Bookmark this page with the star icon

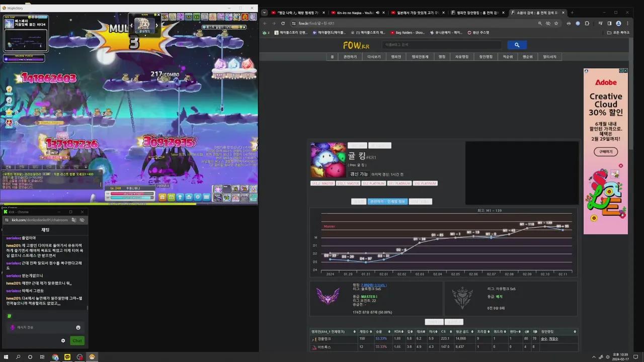point(556,23)
